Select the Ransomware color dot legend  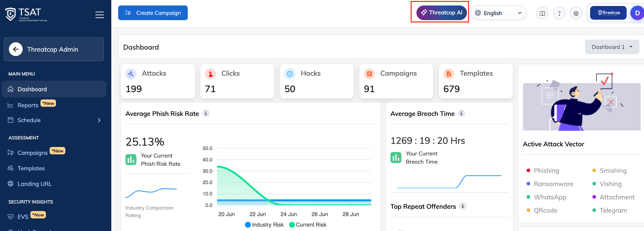(x=528, y=184)
